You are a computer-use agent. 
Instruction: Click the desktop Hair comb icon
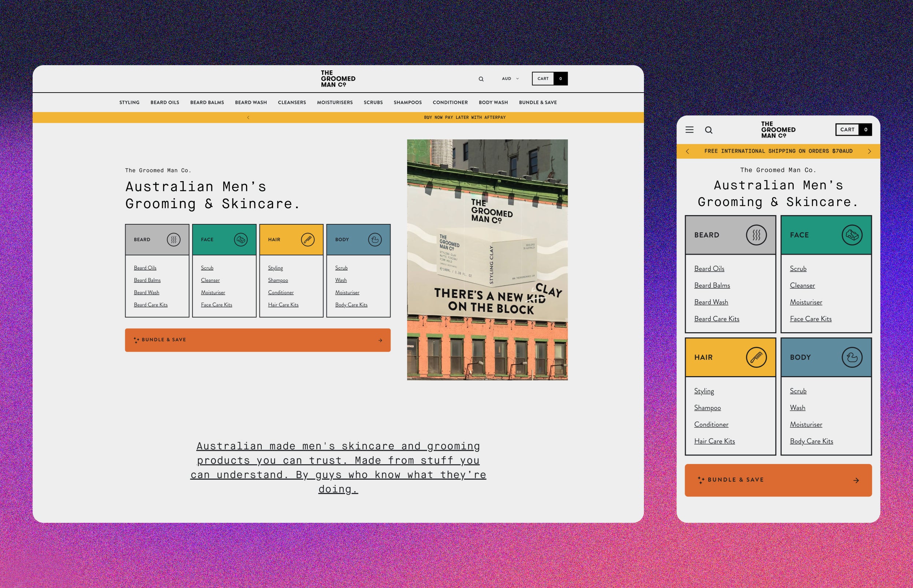pyautogui.click(x=308, y=240)
